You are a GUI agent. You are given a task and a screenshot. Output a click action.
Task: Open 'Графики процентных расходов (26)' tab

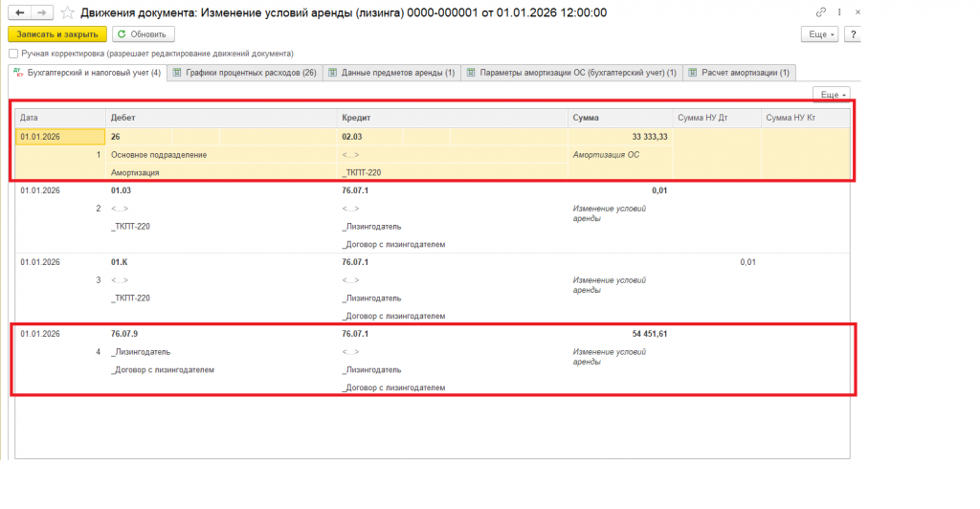point(245,73)
